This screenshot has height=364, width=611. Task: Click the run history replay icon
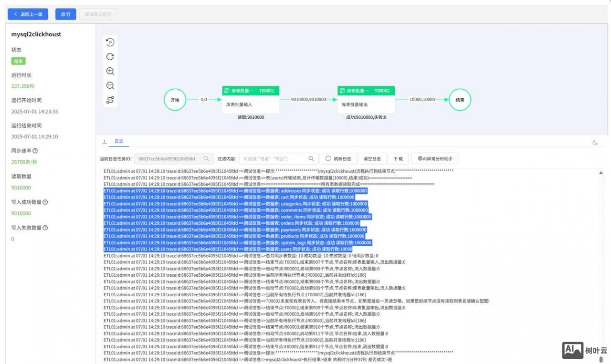tap(110, 42)
